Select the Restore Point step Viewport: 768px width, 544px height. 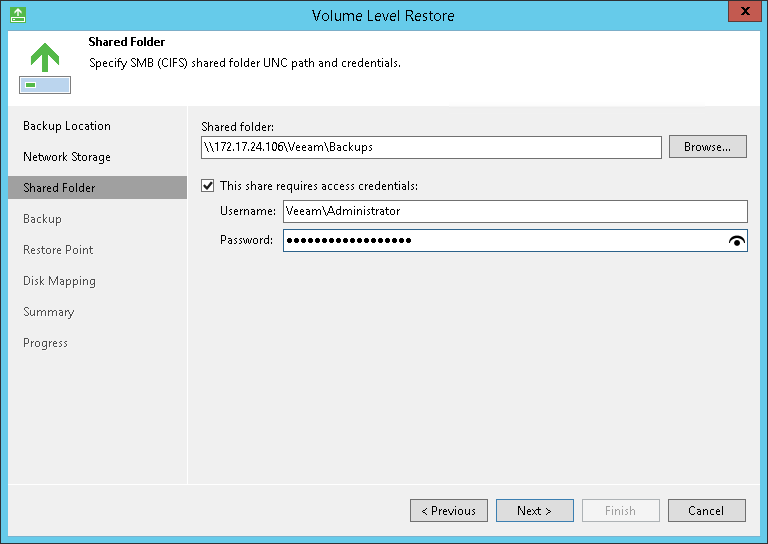58,250
